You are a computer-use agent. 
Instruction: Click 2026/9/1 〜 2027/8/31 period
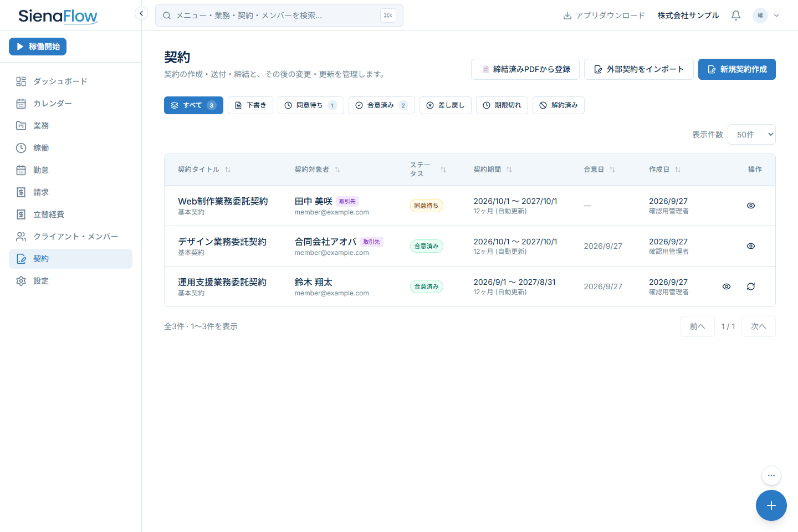point(514,282)
